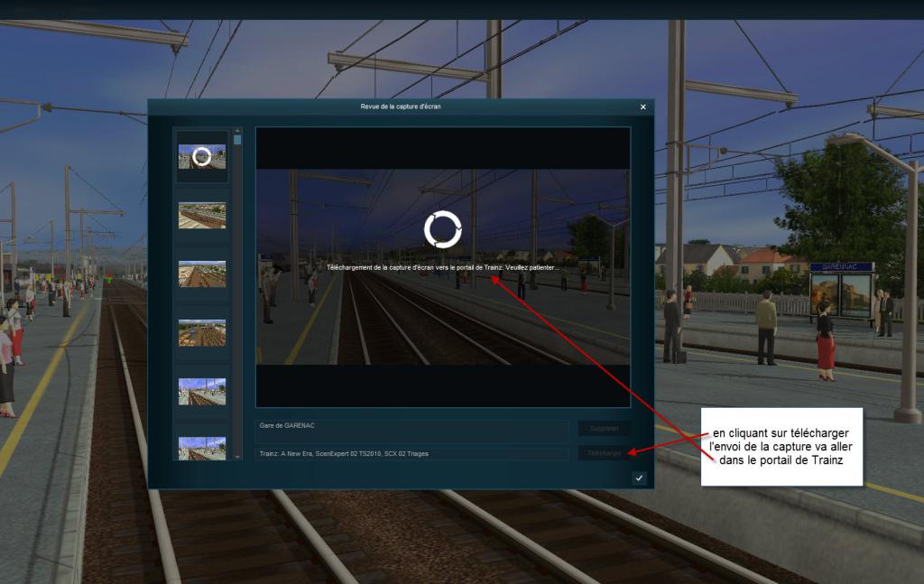Click the thumbnail list scroll-down arrow
This screenshot has width=924, height=584.
click(x=237, y=457)
